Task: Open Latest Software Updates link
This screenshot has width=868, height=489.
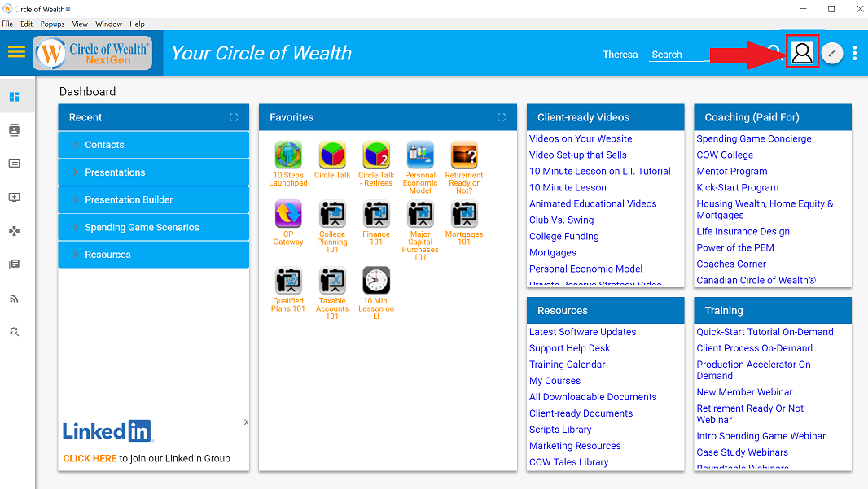Action: pos(582,332)
